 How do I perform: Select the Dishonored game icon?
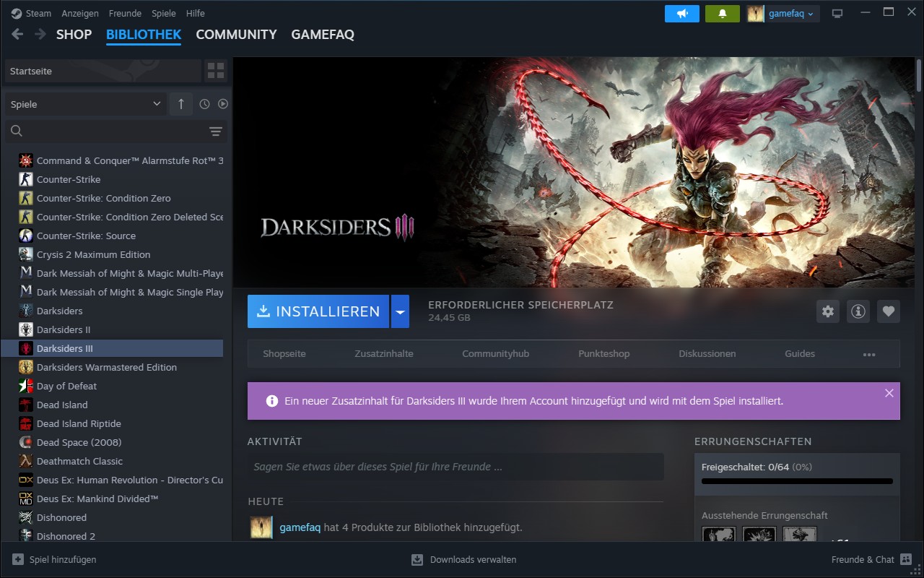[x=26, y=517]
